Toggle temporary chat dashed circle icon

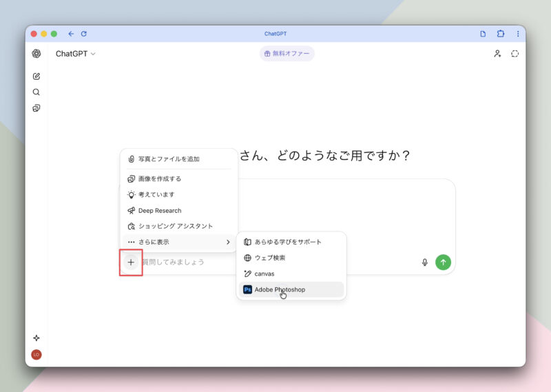(x=514, y=54)
